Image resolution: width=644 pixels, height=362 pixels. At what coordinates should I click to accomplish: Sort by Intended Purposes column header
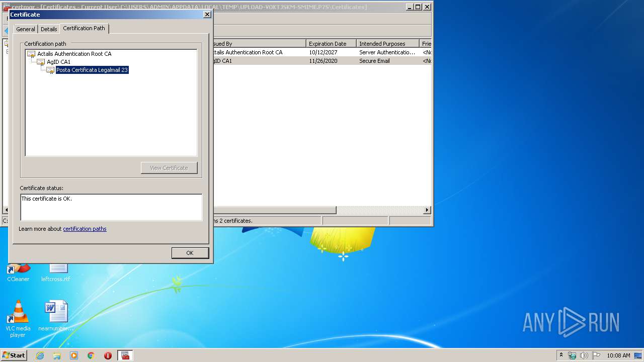[x=387, y=44]
